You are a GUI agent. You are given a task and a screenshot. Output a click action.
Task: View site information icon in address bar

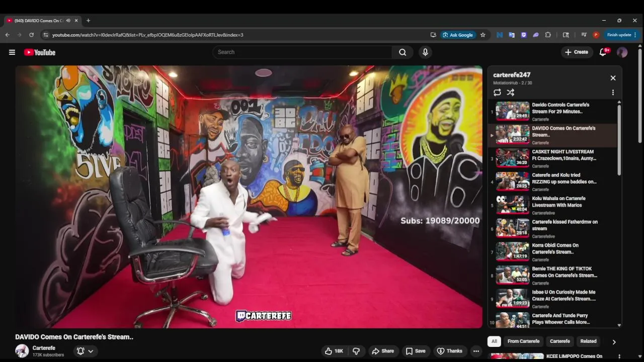(46, 35)
